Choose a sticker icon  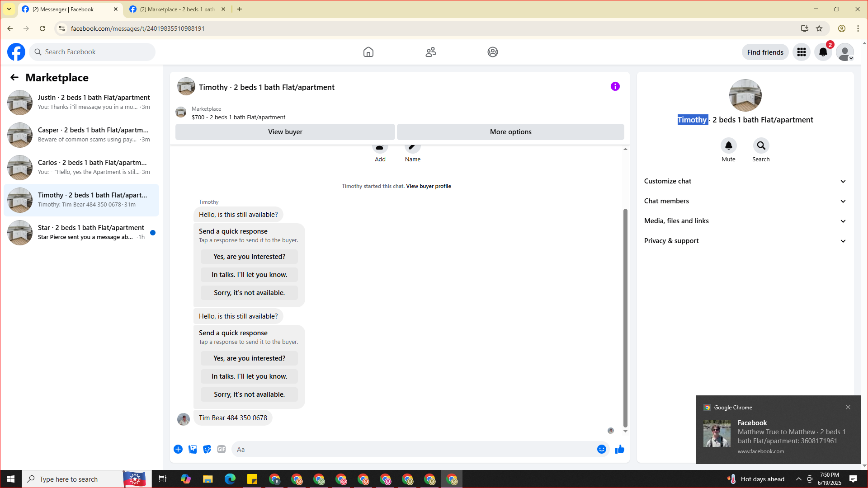point(207,449)
